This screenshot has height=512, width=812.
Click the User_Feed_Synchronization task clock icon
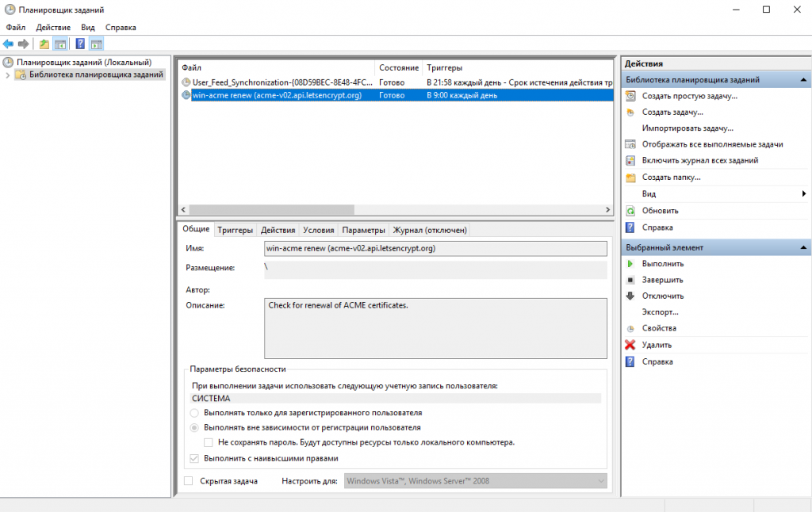pos(186,82)
